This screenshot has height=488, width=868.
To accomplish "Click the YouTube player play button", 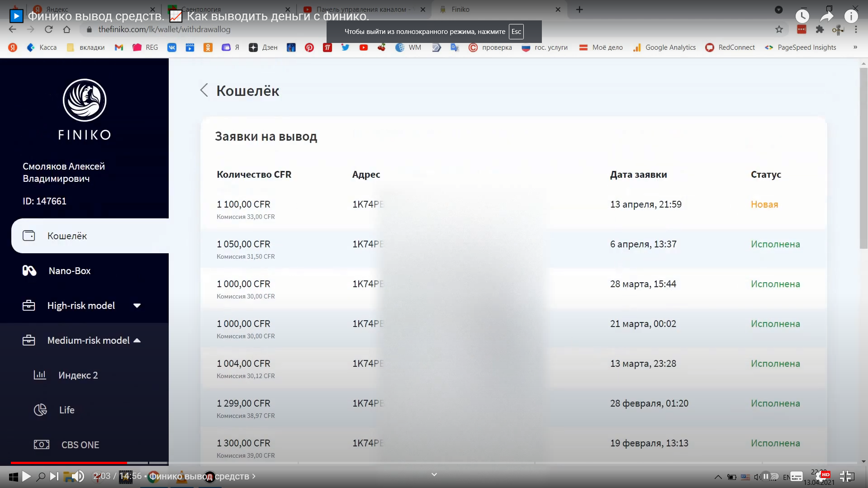I will [27, 476].
